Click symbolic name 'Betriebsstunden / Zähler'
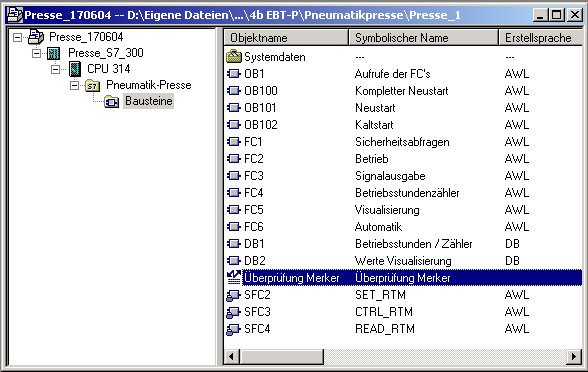 414,244
